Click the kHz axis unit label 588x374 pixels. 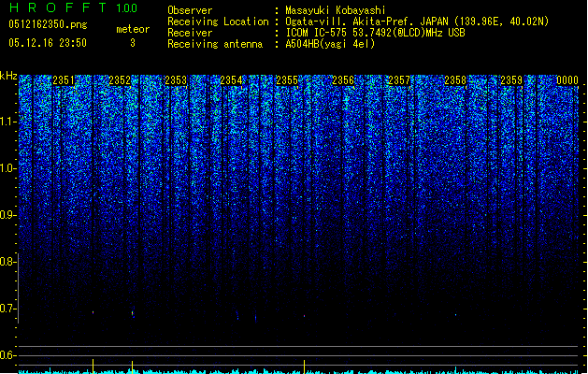[8, 76]
